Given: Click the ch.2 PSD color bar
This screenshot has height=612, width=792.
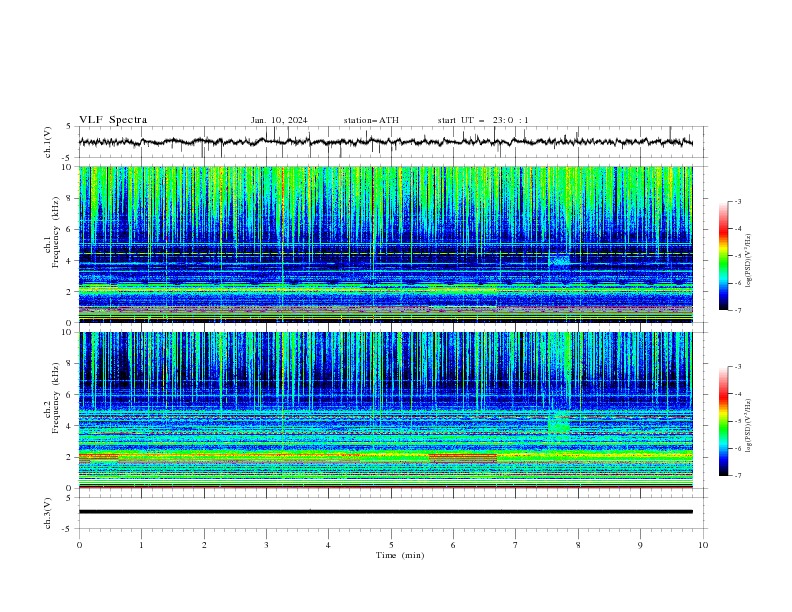Looking at the screenshot, I should [723, 421].
